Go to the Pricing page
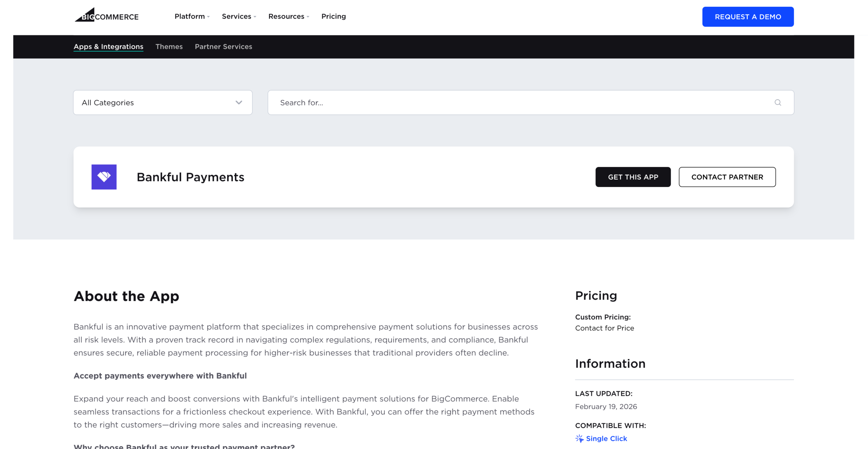This screenshot has width=868, height=449. (x=333, y=16)
